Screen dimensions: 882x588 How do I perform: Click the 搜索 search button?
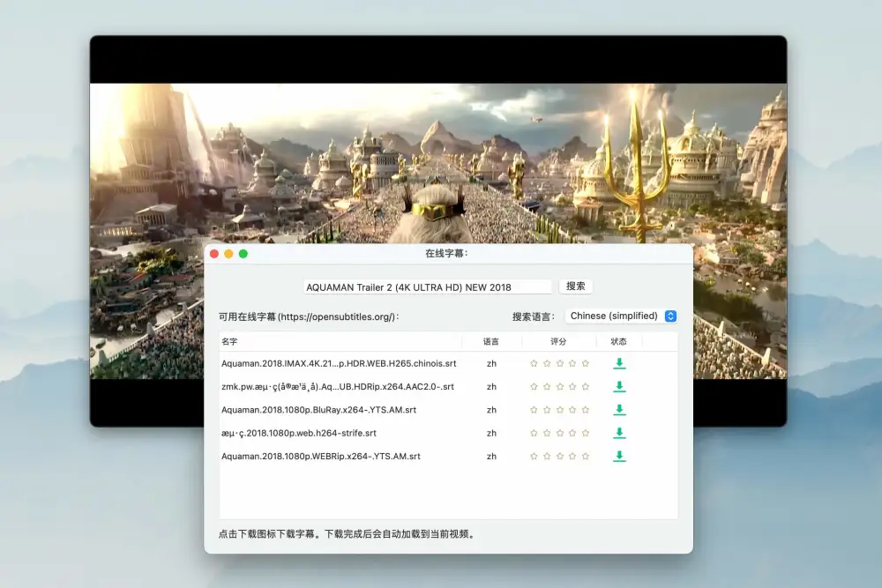click(575, 287)
